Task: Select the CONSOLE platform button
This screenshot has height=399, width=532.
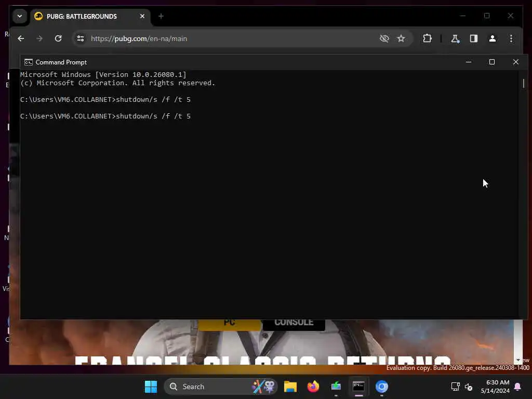Action: tap(294, 323)
